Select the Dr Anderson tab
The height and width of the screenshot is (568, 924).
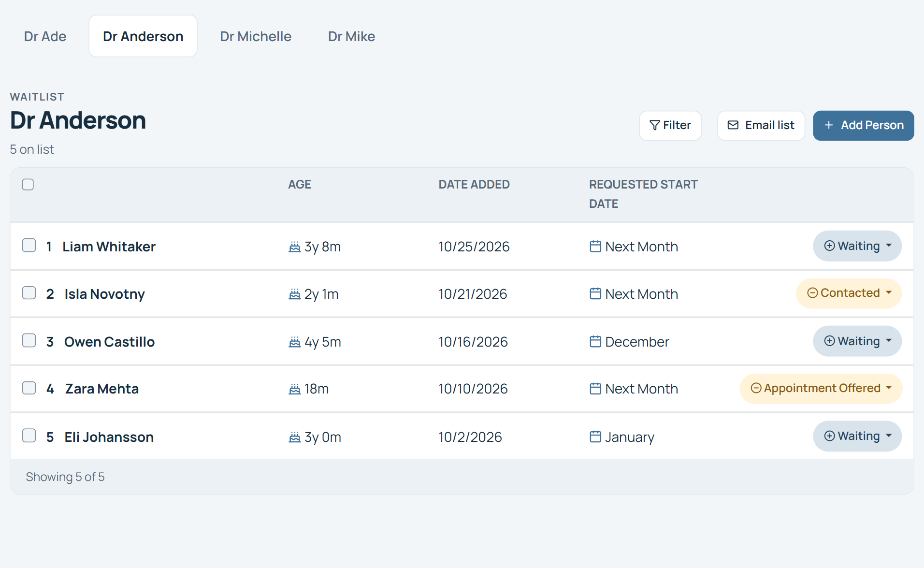(x=143, y=36)
